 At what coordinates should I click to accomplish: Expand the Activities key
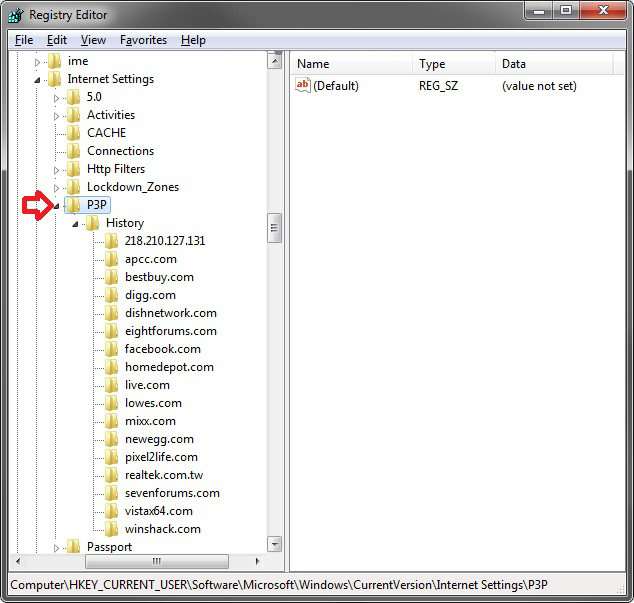click(56, 116)
